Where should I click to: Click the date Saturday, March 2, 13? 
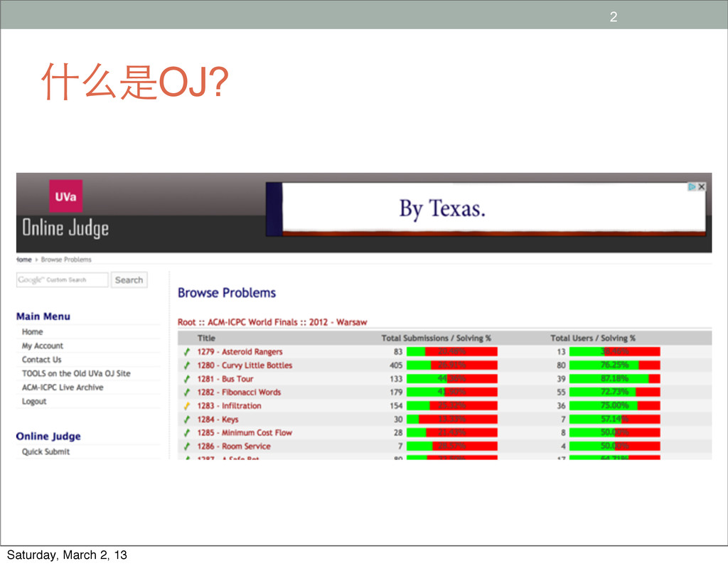67,555
